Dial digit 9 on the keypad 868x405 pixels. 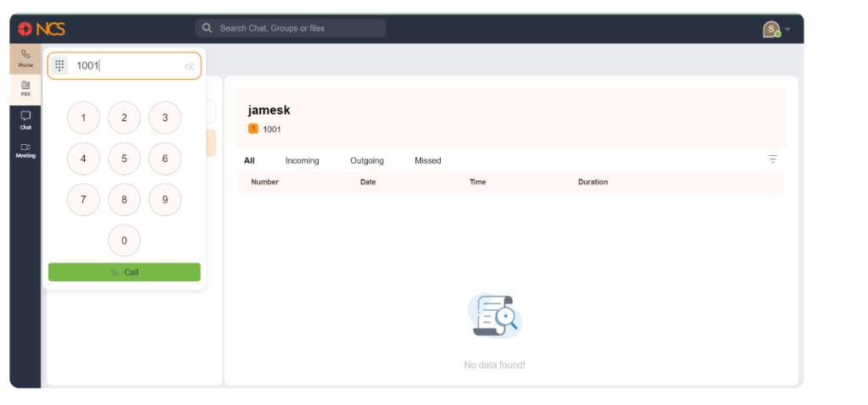click(x=165, y=200)
